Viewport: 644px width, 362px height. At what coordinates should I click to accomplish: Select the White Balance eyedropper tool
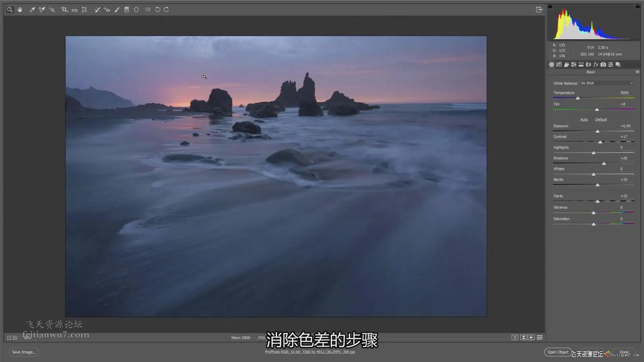pos(32,9)
